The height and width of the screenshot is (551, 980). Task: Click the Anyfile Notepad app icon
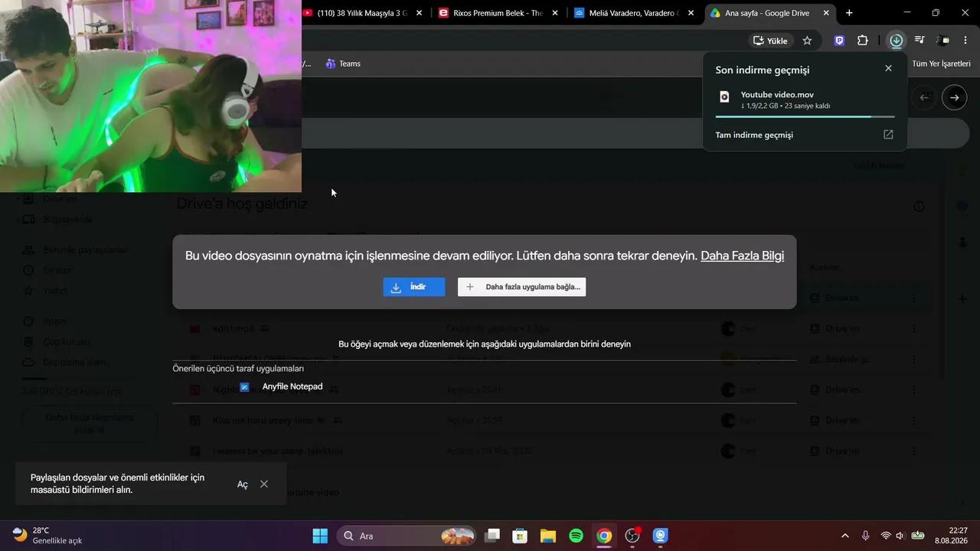click(244, 387)
